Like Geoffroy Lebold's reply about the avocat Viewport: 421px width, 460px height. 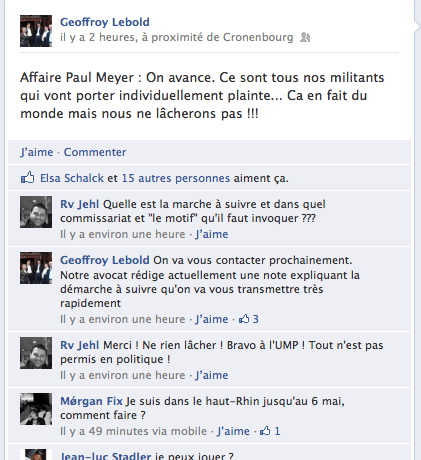pos(212,319)
